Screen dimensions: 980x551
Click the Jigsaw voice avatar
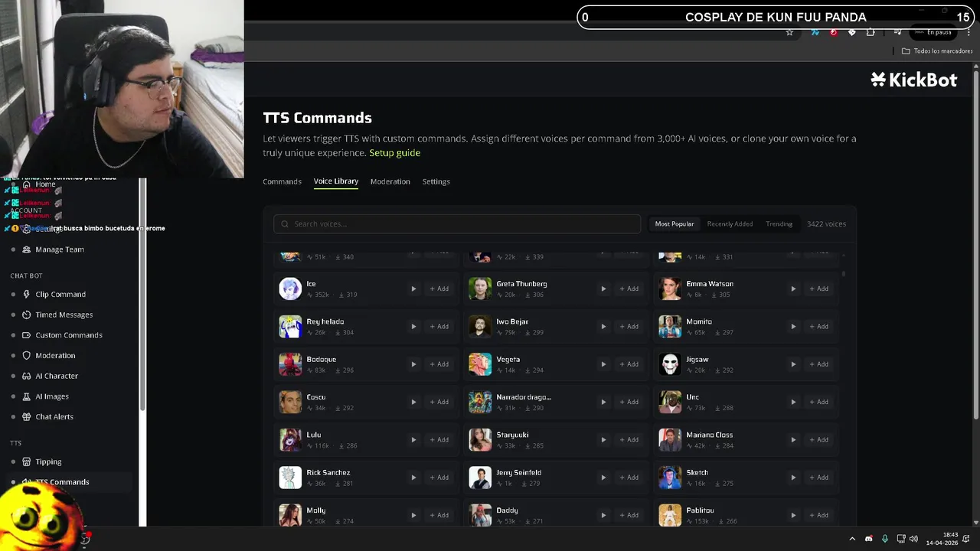670,364
